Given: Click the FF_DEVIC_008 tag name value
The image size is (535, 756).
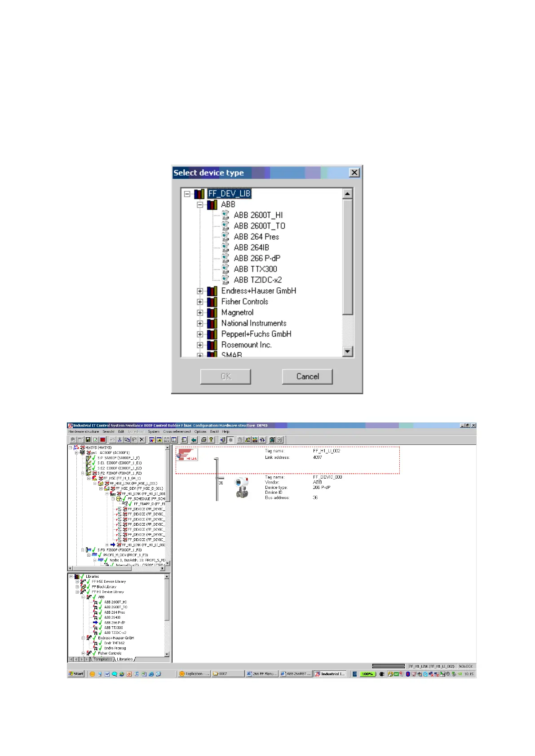Looking at the screenshot, I should 327,477.
